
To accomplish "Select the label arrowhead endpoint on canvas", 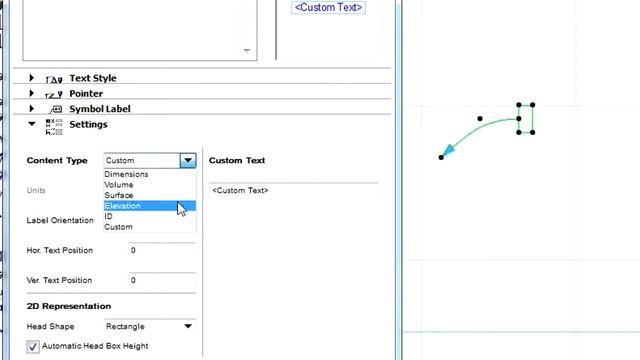I will (441, 158).
